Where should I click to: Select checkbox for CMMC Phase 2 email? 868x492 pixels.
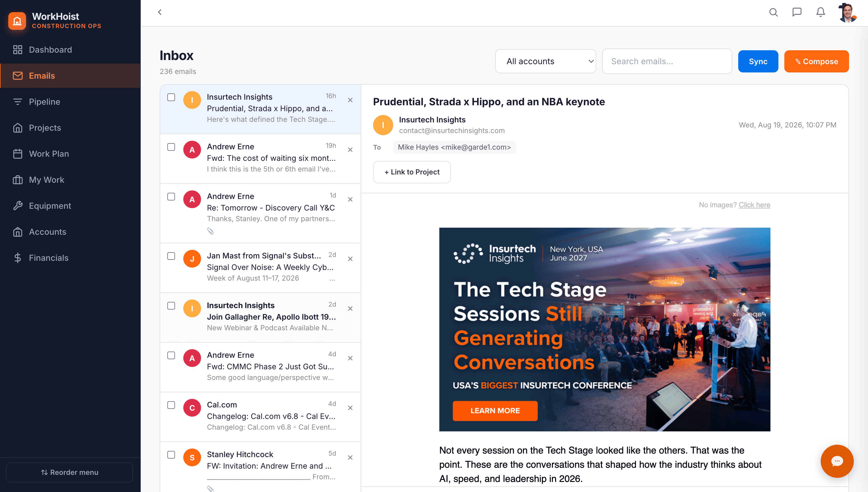coord(171,355)
